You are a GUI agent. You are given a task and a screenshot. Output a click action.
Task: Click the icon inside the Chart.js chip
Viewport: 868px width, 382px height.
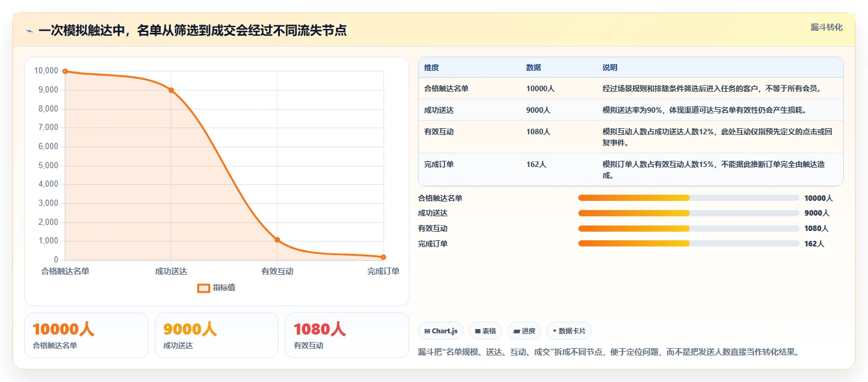[x=427, y=331]
